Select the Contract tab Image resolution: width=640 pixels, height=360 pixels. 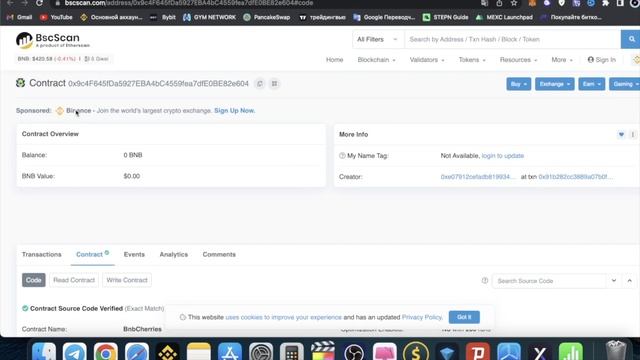click(x=92, y=254)
